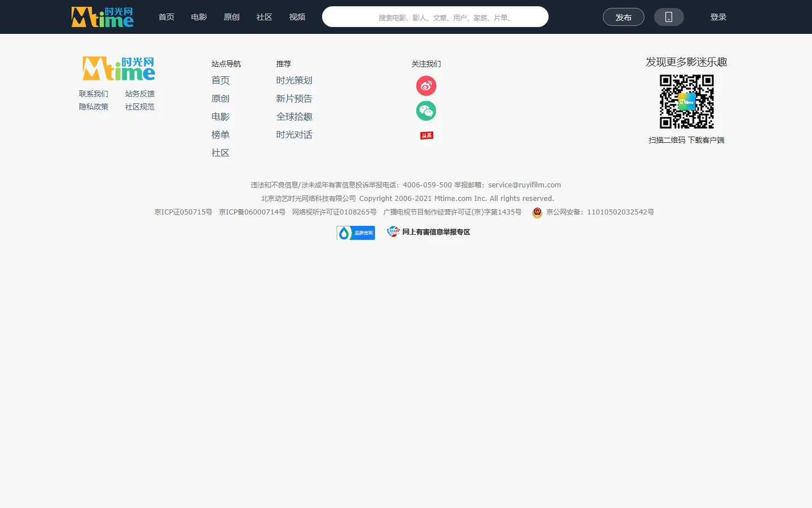The image size is (812, 508).
Task: Open the WeChat social icon
Action: [426, 111]
